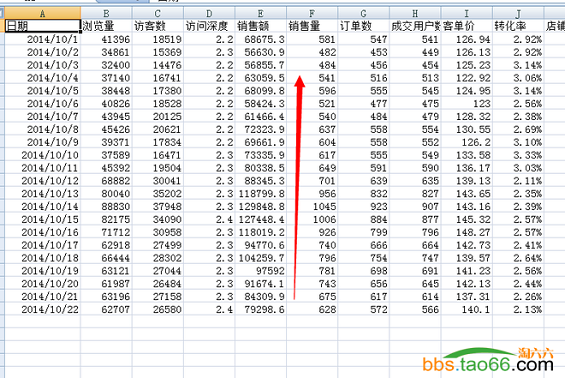565x378 pixels.
Task: Click the 客单价 header cell
Action: [x=467, y=26]
